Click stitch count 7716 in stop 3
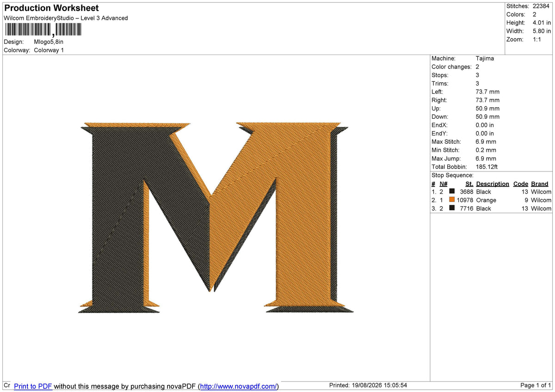The height and width of the screenshot is (392, 555). click(467, 208)
